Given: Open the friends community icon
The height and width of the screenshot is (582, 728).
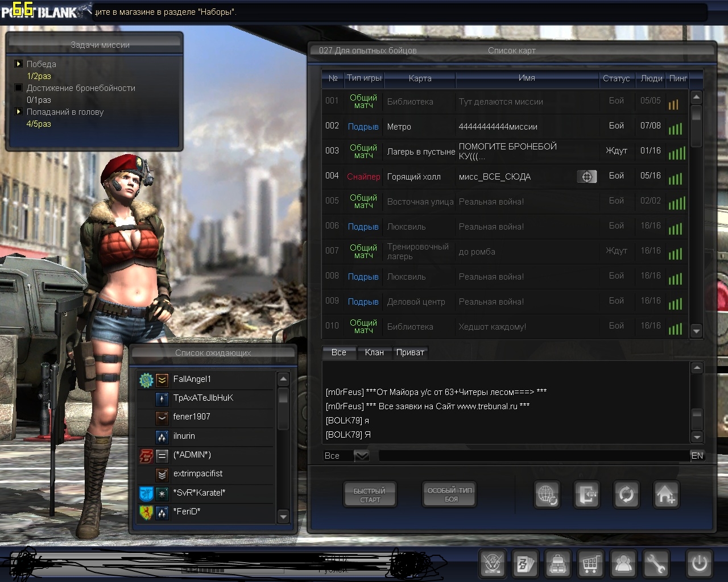Looking at the screenshot, I should coord(623,564).
